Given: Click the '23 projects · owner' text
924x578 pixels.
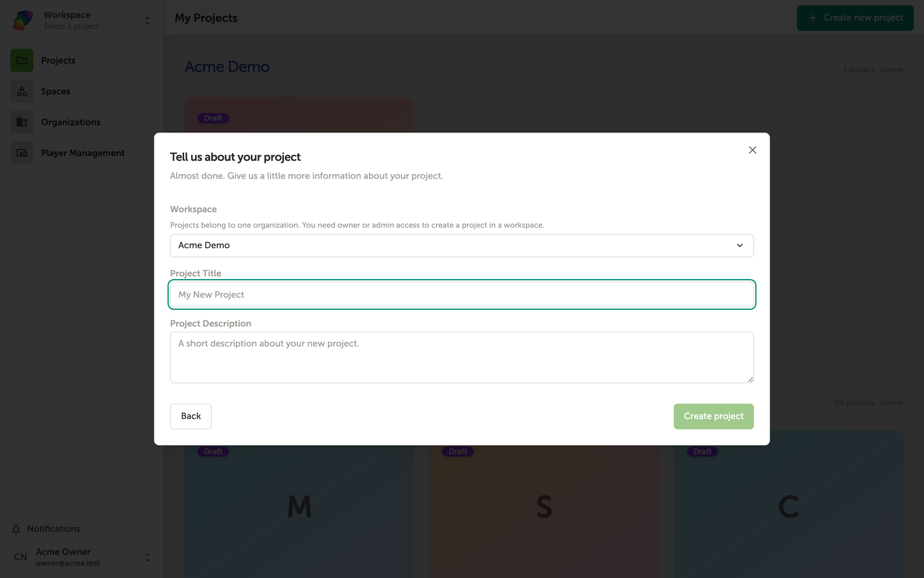Looking at the screenshot, I should (x=868, y=403).
